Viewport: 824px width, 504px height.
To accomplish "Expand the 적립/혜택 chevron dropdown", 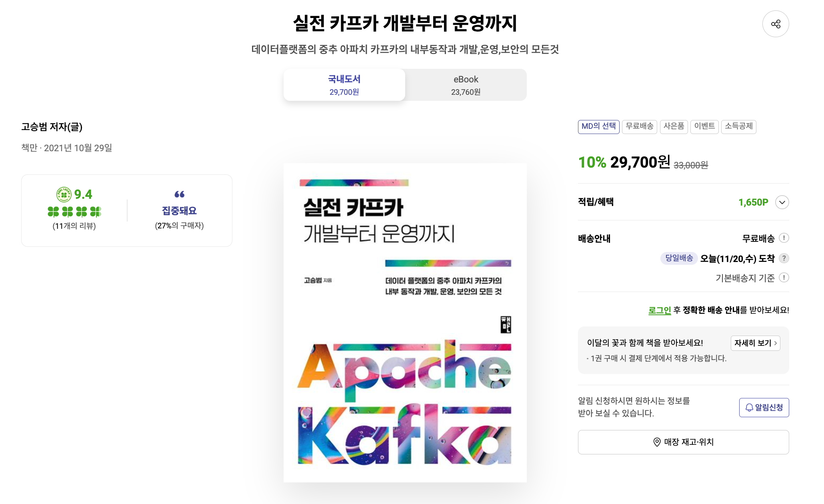I will 782,202.
